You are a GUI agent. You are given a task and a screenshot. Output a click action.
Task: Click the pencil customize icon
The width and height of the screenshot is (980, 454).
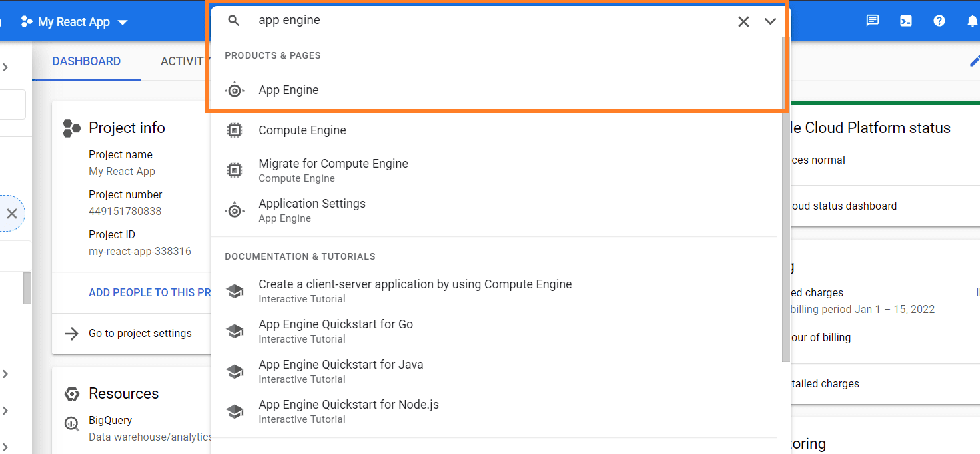coord(974,61)
